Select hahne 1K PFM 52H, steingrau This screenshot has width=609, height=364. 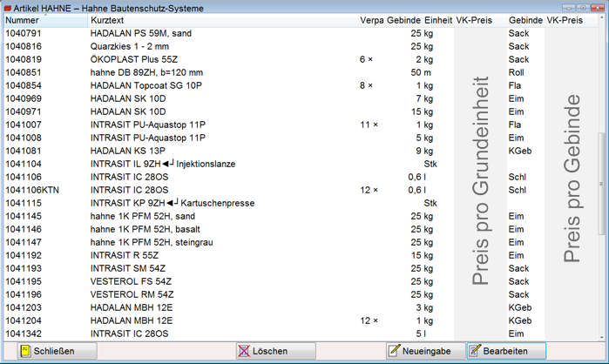point(301,243)
